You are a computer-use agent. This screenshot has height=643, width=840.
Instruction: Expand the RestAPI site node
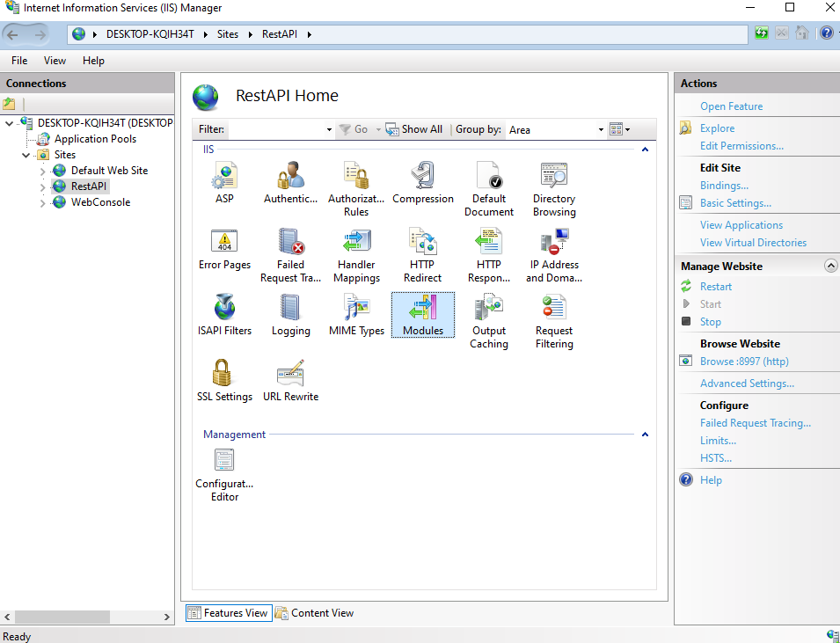[x=42, y=187]
